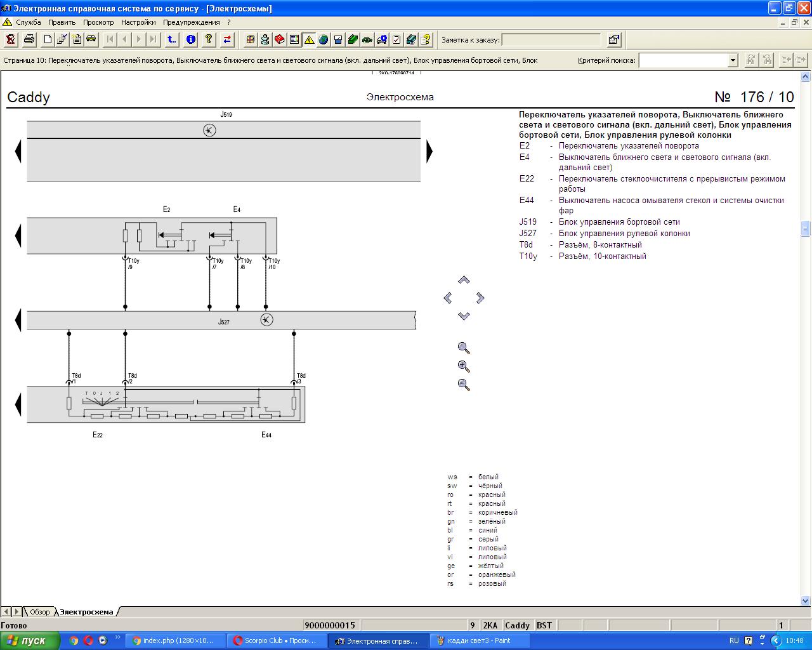Open the Настройки menu
The image size is (812, 650).
(x=138, y=22)
